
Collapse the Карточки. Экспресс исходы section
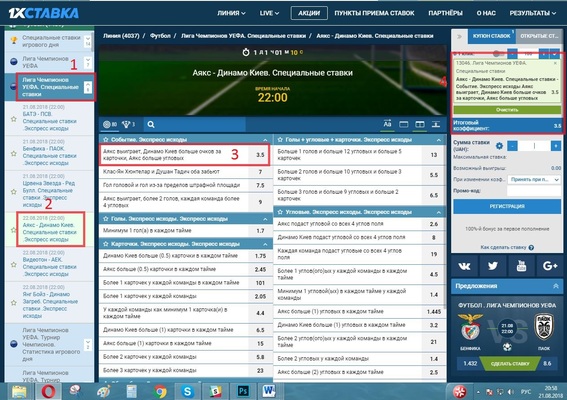(265, 244)
